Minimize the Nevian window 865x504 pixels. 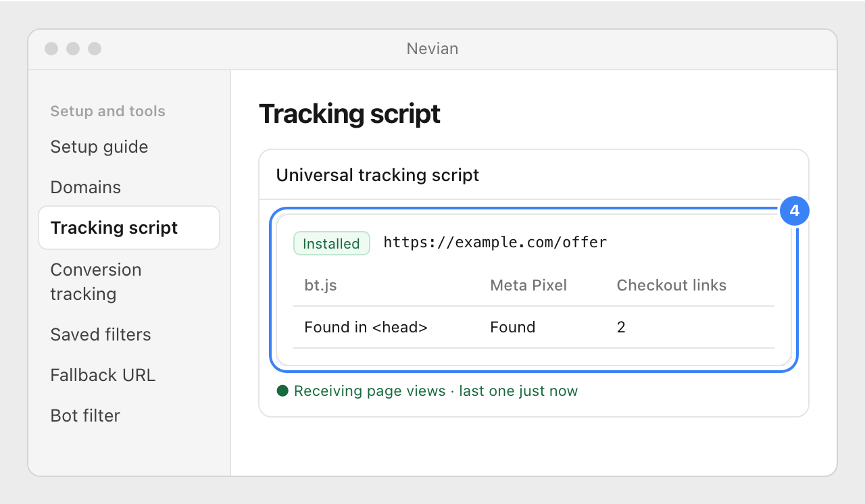point(73,49)
